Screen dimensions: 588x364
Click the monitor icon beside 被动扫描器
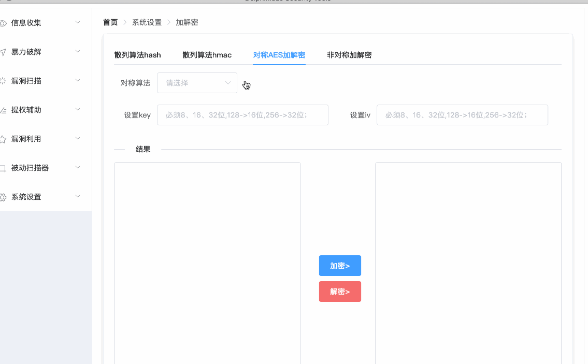pos(3,168)
